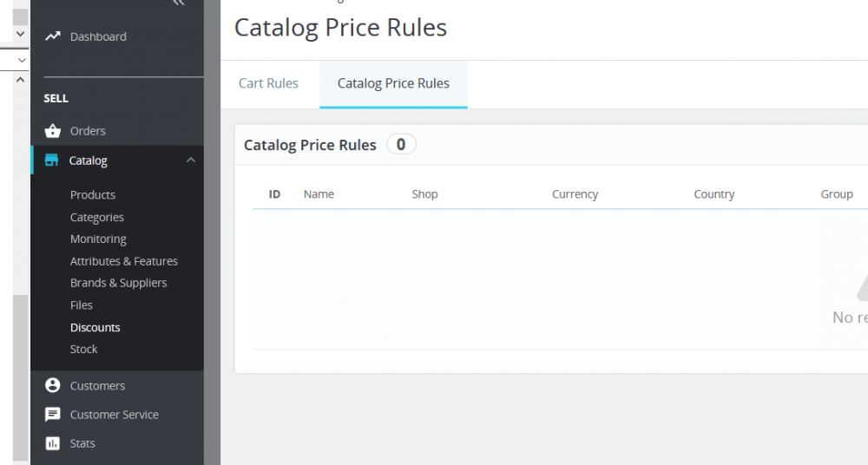Sort by the Name column header
868x465 pixels.
click(319, 194)
